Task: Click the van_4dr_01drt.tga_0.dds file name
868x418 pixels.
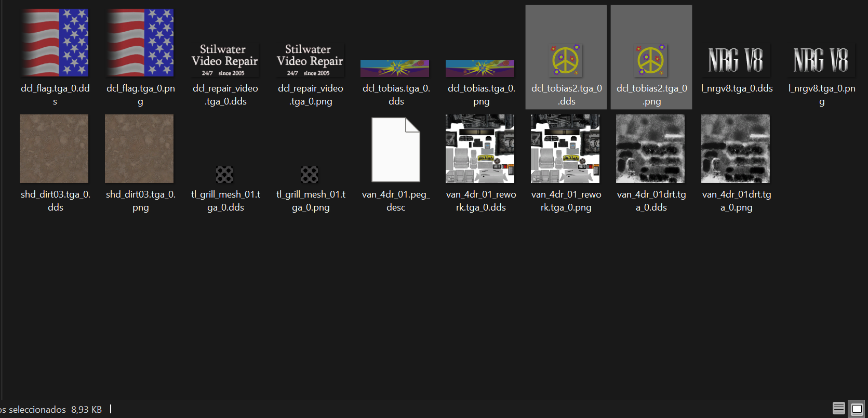Action: (651, 201)
